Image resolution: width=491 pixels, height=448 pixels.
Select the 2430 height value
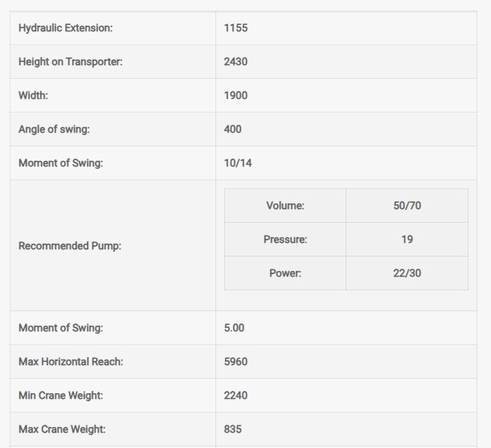(236, 62)
